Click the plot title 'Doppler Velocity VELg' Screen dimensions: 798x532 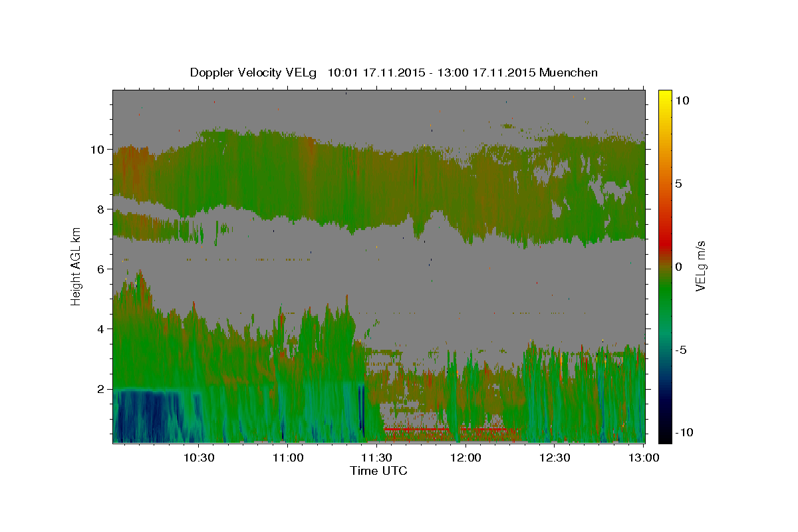(253, 72)
